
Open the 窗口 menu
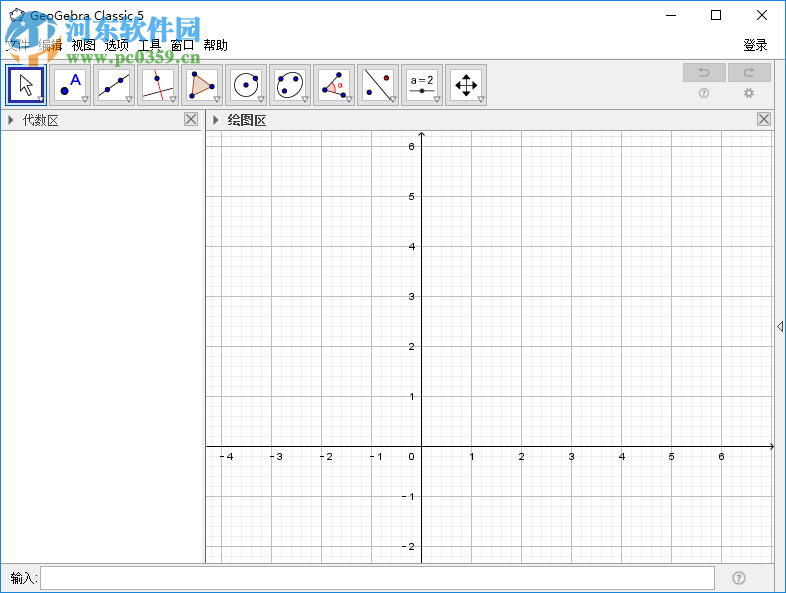[182, 45]
